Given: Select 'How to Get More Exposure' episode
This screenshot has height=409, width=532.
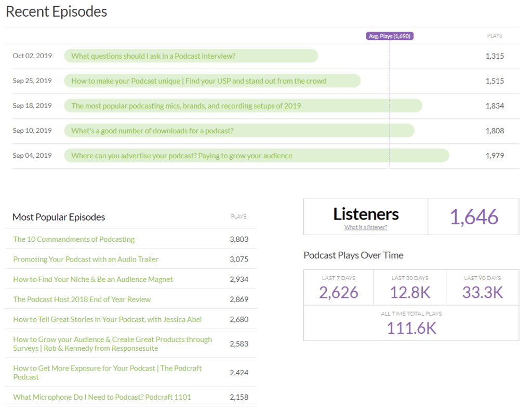Looking at the screenshot, I should coord(107,372).
